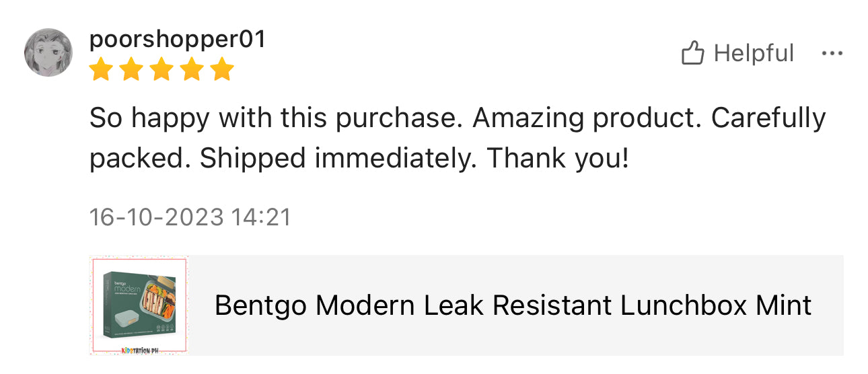Click the thumbs-up Helpful icon
Image resolution: width=868 pixels, height=374 pixels.
tap(692, 53)
